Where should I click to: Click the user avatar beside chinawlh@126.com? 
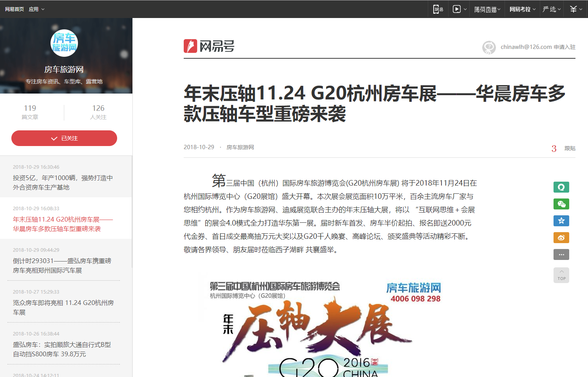pyautogui.click(x=489, y=47)
